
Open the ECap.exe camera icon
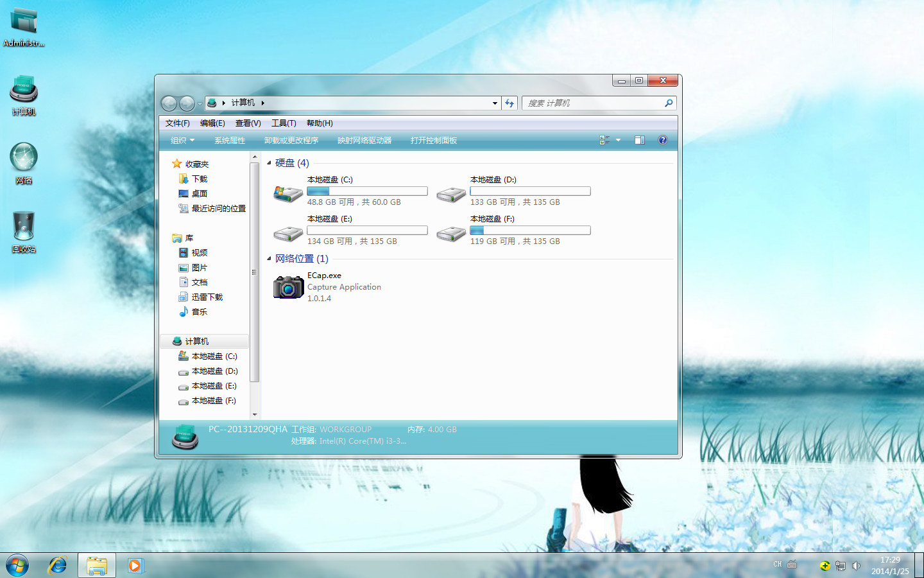click(288, 287)
